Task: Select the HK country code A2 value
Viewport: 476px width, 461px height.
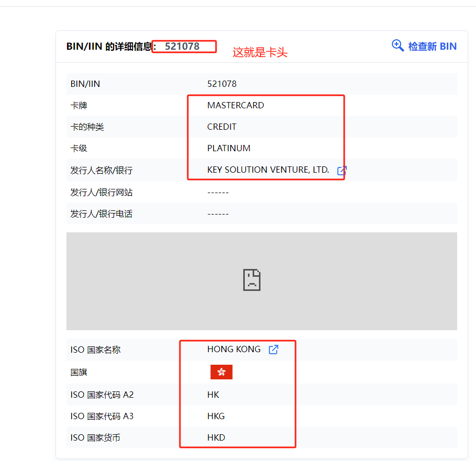Action: click(x=213, y=394)
